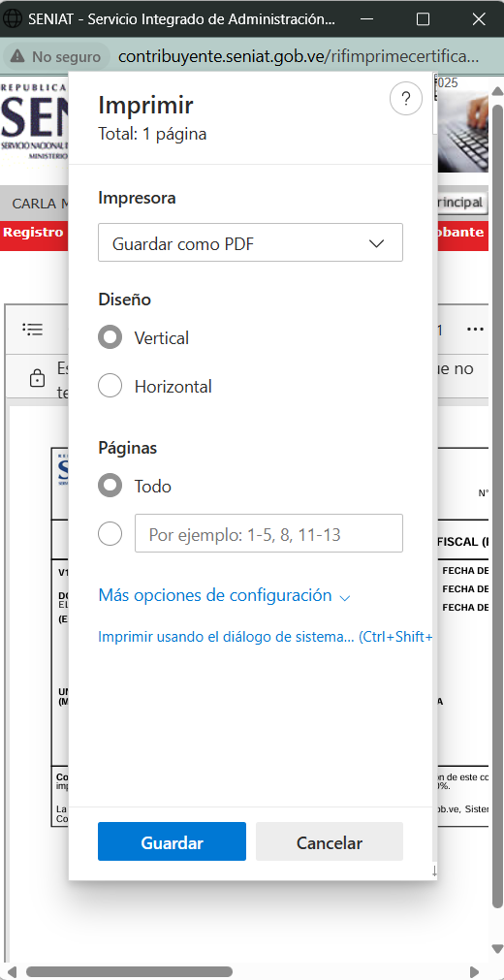This screenshot has height=980, width=504.
Task: Click the Registro red menu tab
Action: point(34,233)
